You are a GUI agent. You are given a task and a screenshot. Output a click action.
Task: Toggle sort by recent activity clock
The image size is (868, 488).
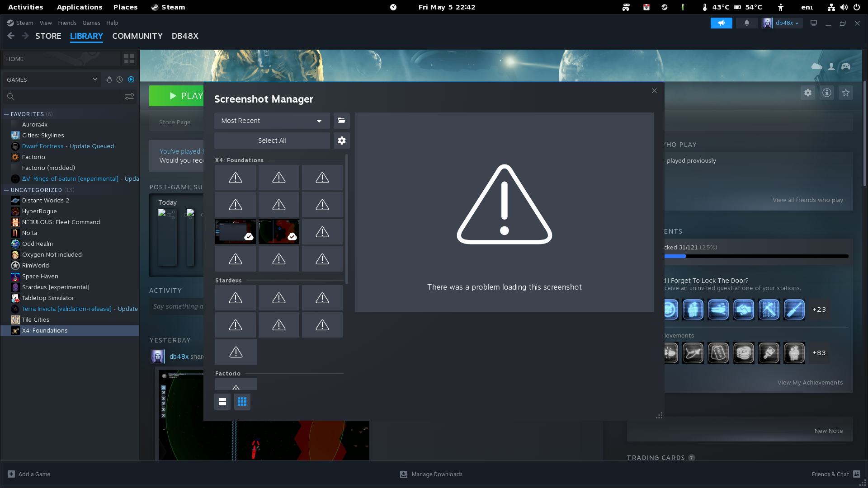(x=120, y=80)
